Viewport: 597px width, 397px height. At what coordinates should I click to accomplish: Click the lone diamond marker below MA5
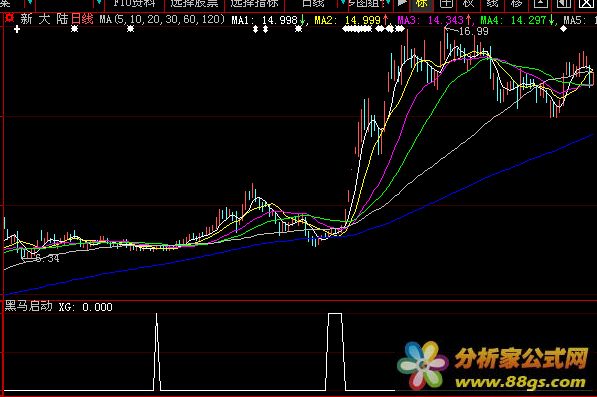pos(564,29)
